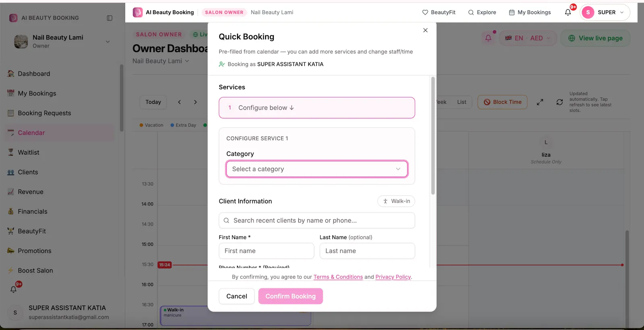Open the Walk-in manicure appointment
This screenshot has width=644, height=330.
[235, 316]
